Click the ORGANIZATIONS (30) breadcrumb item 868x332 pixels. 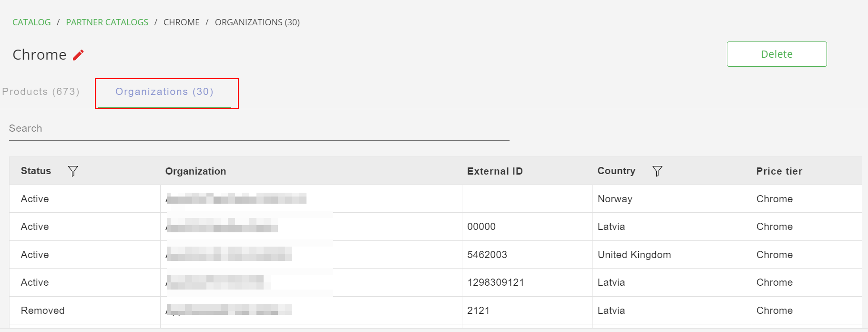tap(257, 22)
